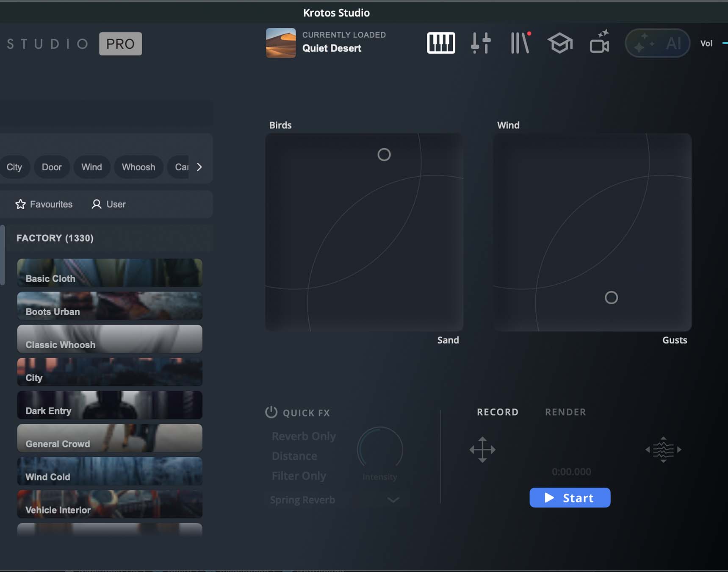Click the video camera sparkle icon

pos(600,42)
